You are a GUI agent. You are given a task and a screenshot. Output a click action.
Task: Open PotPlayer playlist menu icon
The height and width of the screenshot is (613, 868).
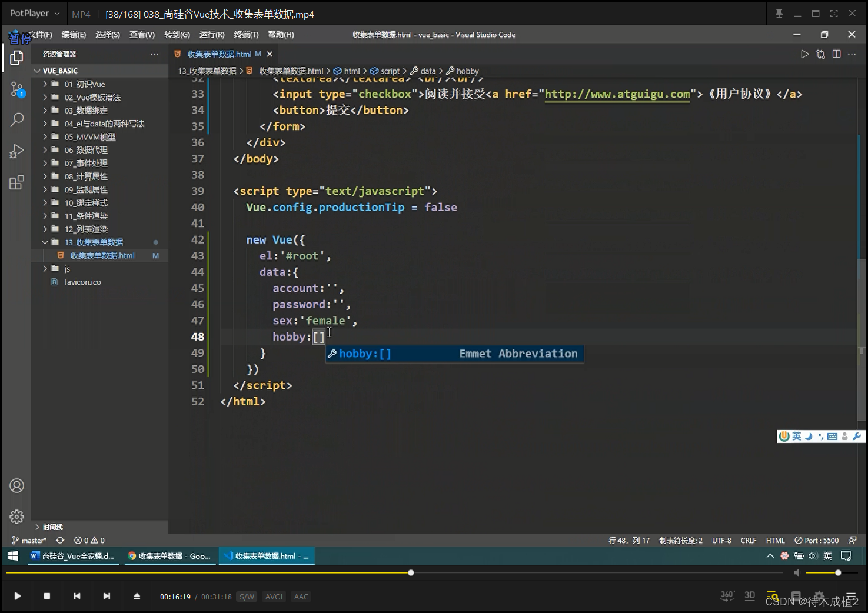tap(850, 596)
